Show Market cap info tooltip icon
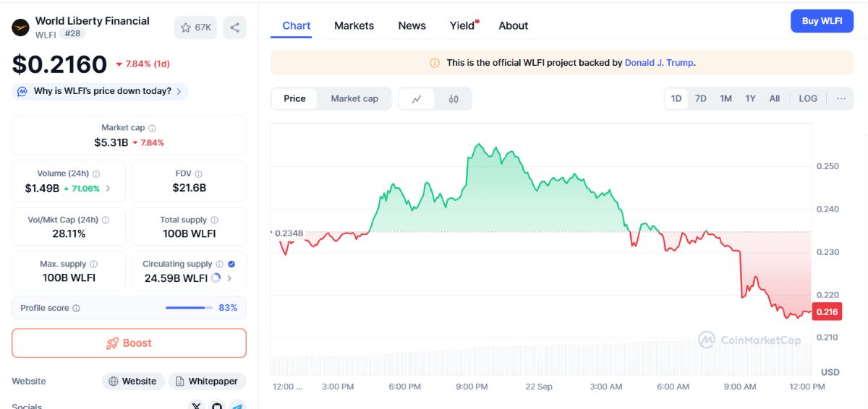The width and height of the screenshot is (868, 409). point(152,128)
